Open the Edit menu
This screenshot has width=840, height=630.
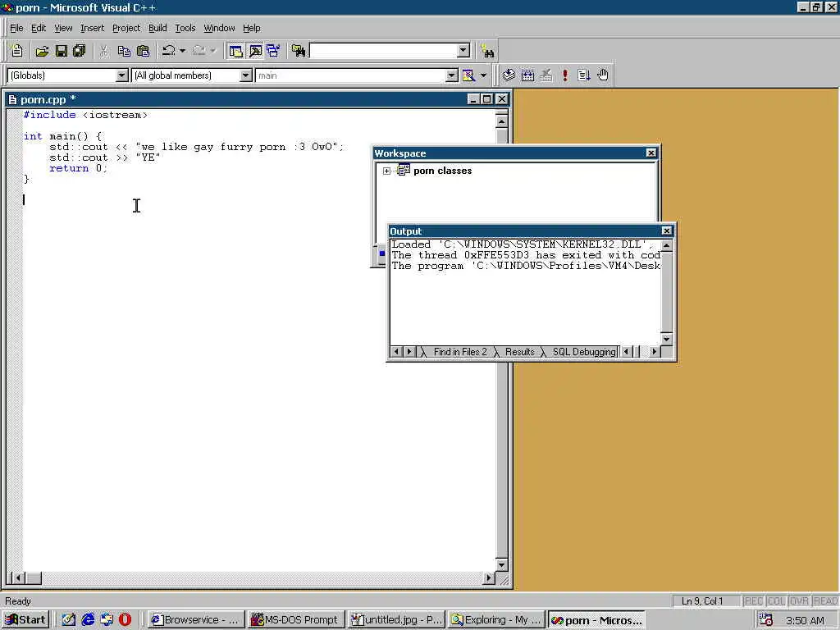pos(38,28)
